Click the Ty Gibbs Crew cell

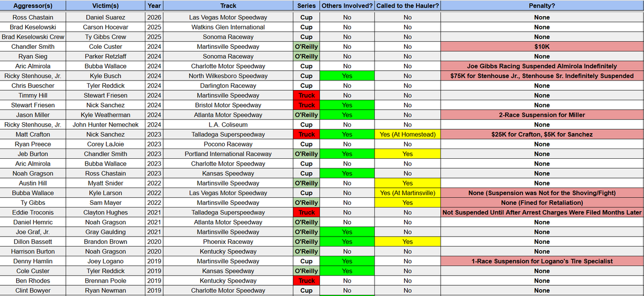click(105, 37)
